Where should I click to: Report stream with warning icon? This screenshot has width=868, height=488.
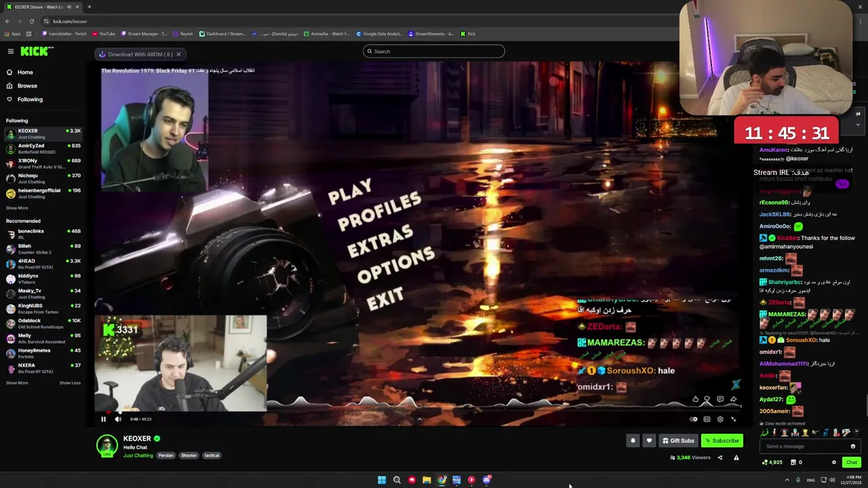coord(736,457)
